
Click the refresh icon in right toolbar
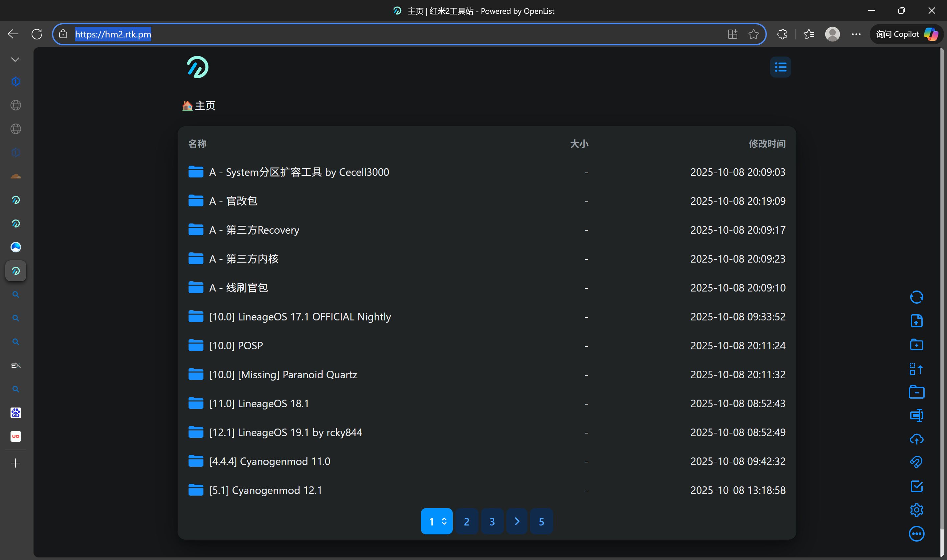(x=916, y=297)
